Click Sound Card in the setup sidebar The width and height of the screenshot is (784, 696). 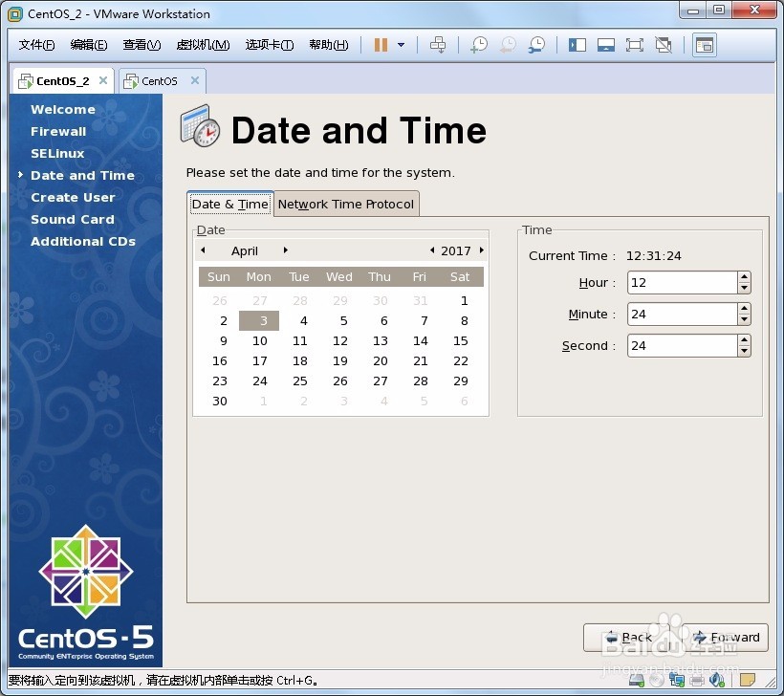click(73, 220)
